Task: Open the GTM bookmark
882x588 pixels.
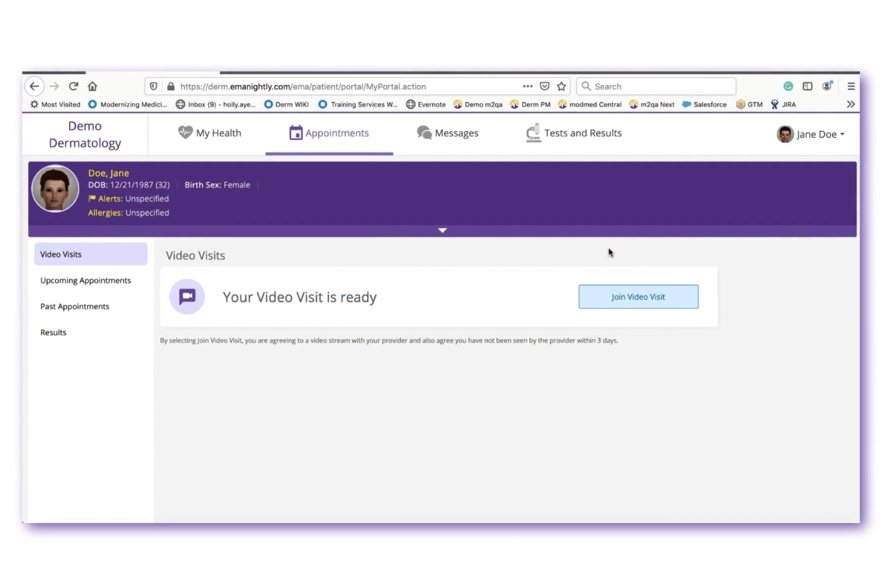Action: pos(750,104)
